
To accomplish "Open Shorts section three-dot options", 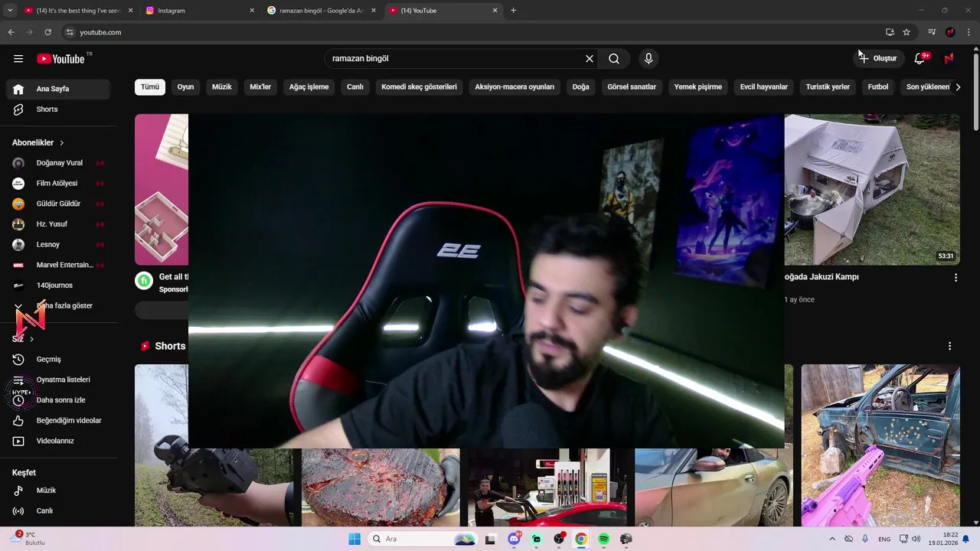I will click(949, 347).
